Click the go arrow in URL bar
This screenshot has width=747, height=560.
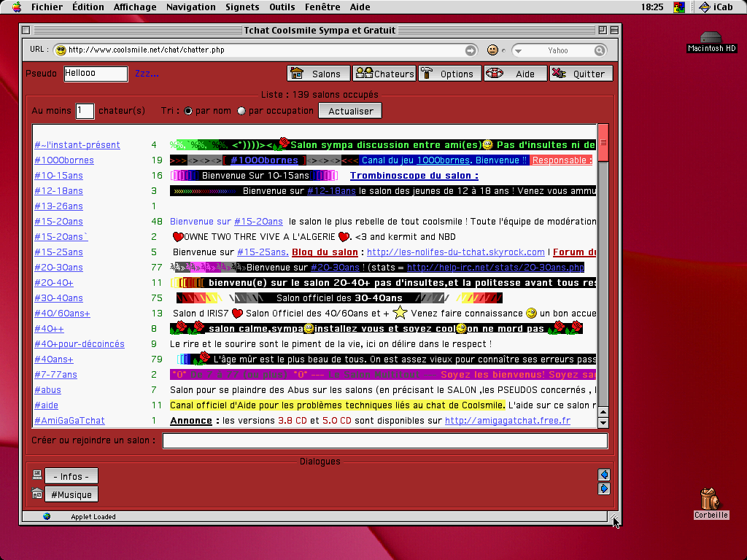point(471,50)
